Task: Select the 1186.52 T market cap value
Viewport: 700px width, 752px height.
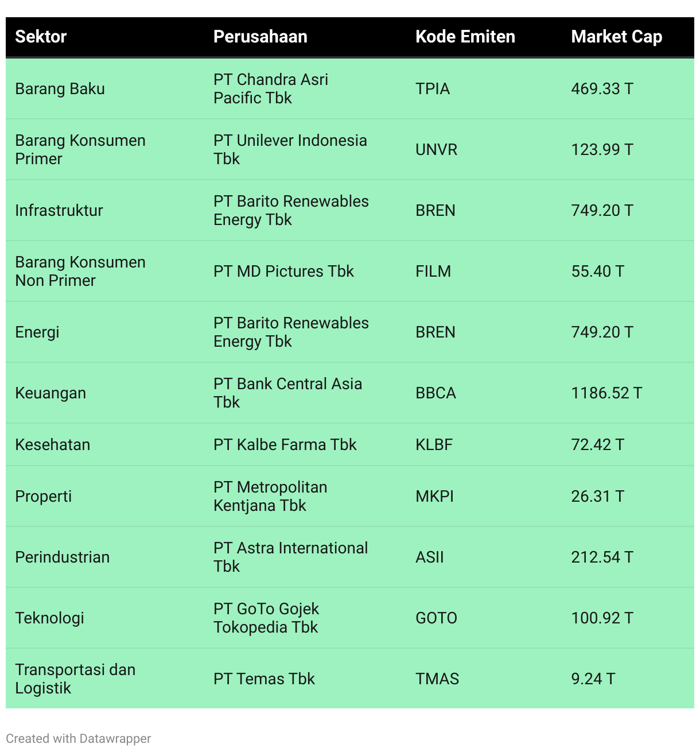Action: click(606, 393)
